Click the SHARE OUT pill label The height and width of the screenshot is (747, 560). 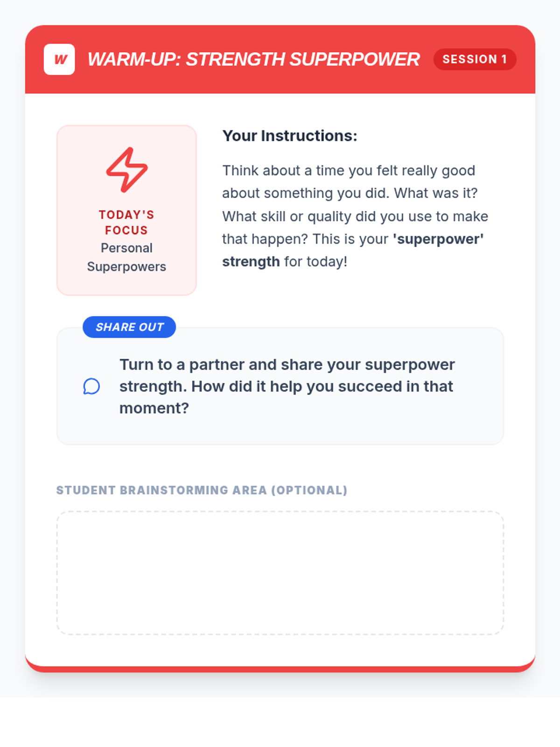(x=129, y=327)
